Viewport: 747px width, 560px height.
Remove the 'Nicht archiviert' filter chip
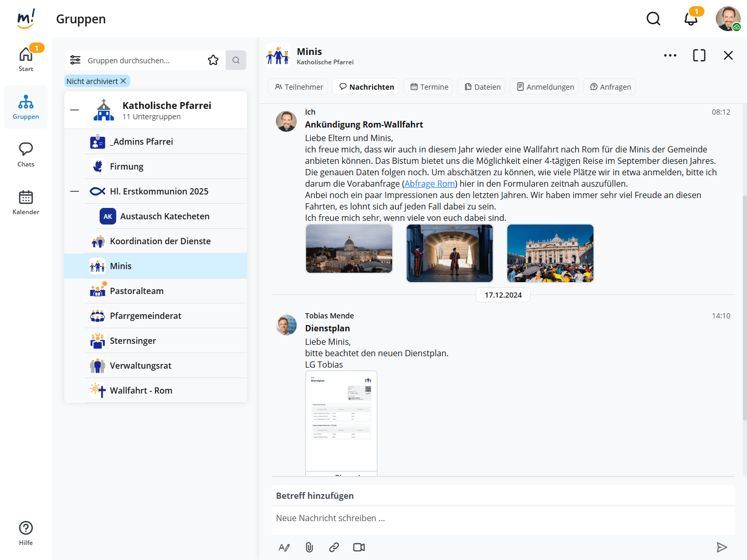[123, 81]
